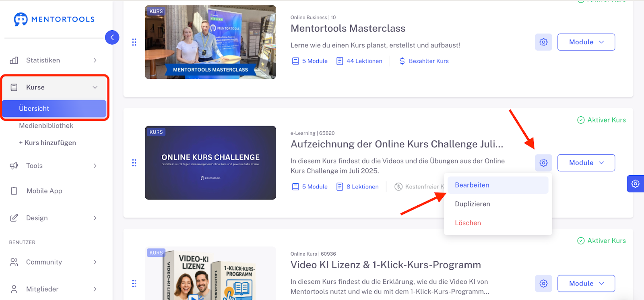The width and height of the screenshot is (644, 300).
Task: Click the Mobile App phone icon
Action: coord(14,191)
